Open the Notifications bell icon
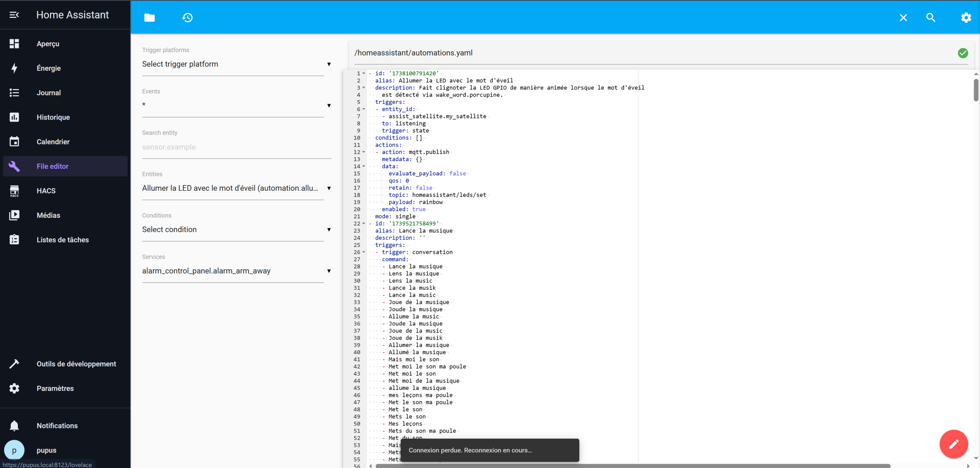The height and width of the screenshot is (468, 980). tap(14, 425)
